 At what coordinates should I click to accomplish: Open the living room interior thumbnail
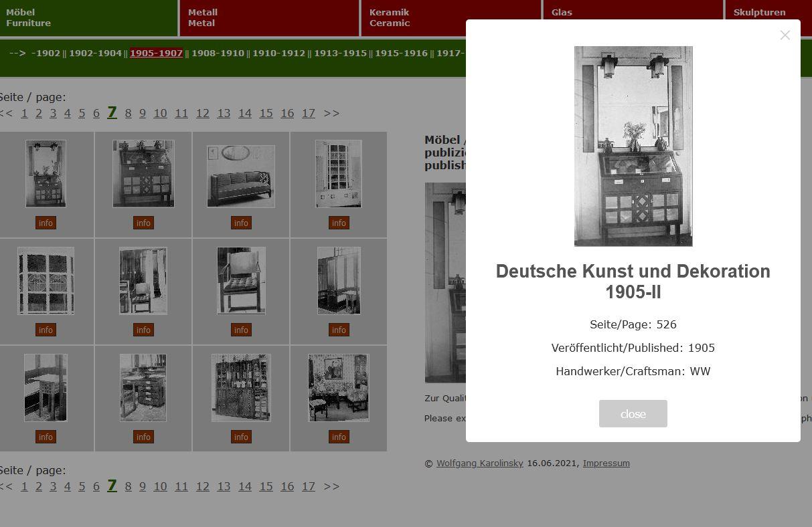point(339,388)
